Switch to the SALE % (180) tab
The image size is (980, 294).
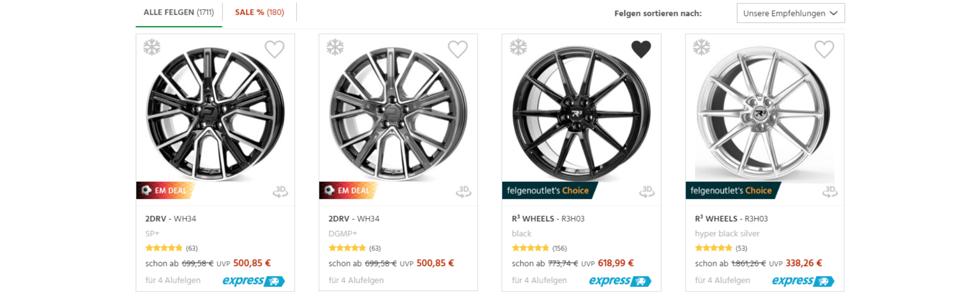[259, 12]
